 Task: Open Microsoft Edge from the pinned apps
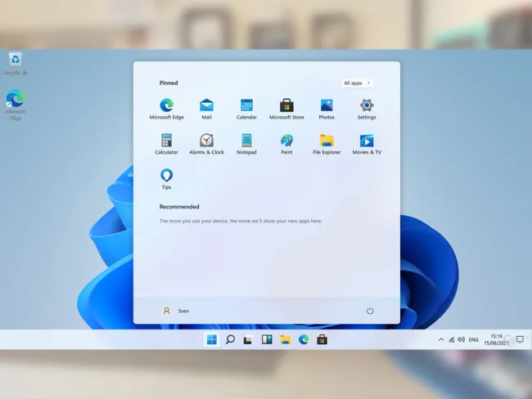tap(167, 109)
